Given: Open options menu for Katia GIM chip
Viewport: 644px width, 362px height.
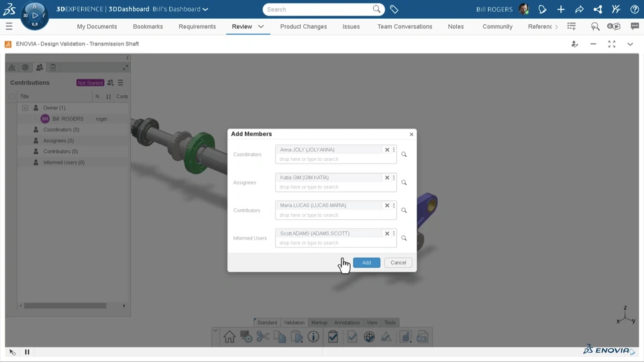Looking at the screenshot, I should point(394,178).
